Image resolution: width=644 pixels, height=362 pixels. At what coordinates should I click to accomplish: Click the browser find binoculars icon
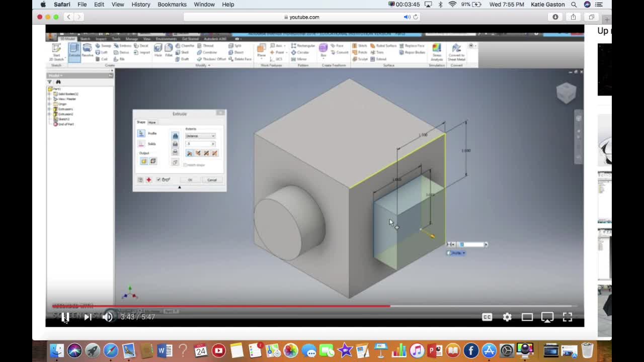click(x=58, y=82)
